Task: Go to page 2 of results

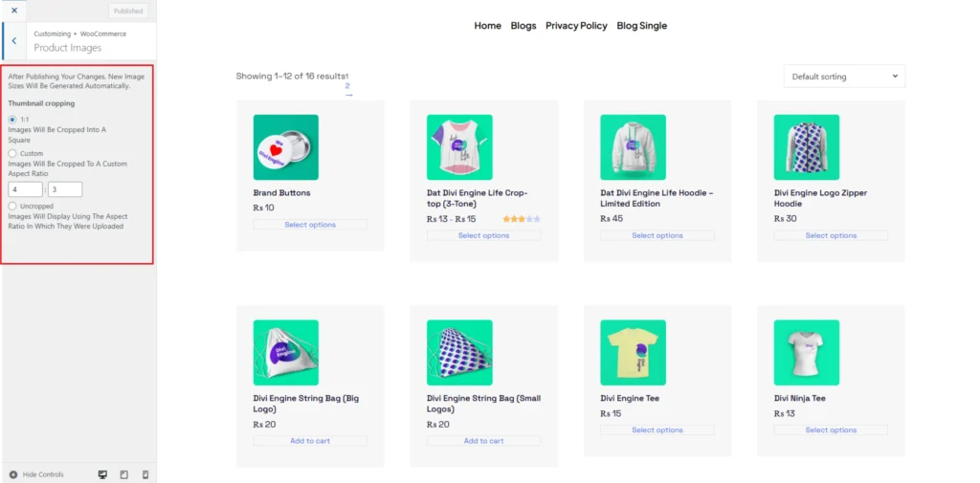Action: click(347, 86)
